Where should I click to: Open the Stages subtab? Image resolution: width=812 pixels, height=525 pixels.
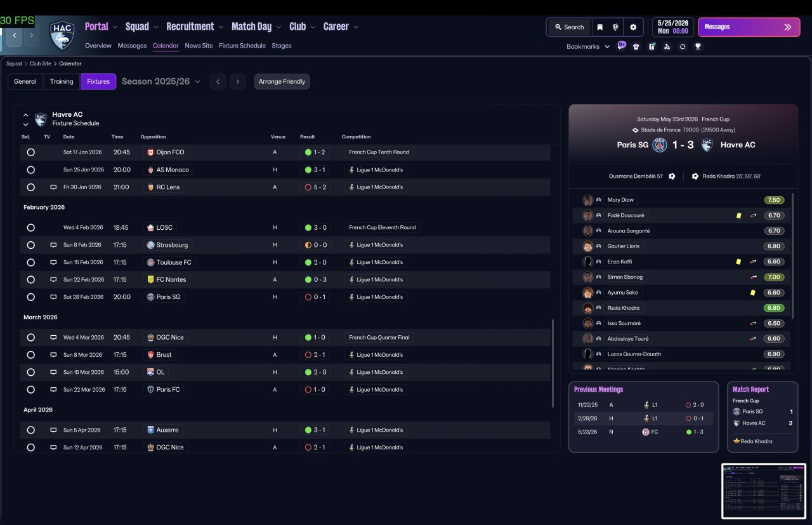tap(282, 46)
